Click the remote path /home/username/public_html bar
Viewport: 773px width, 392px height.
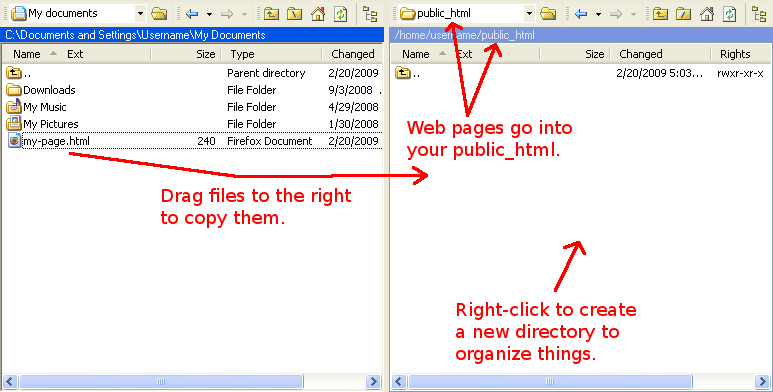point(581,35)
